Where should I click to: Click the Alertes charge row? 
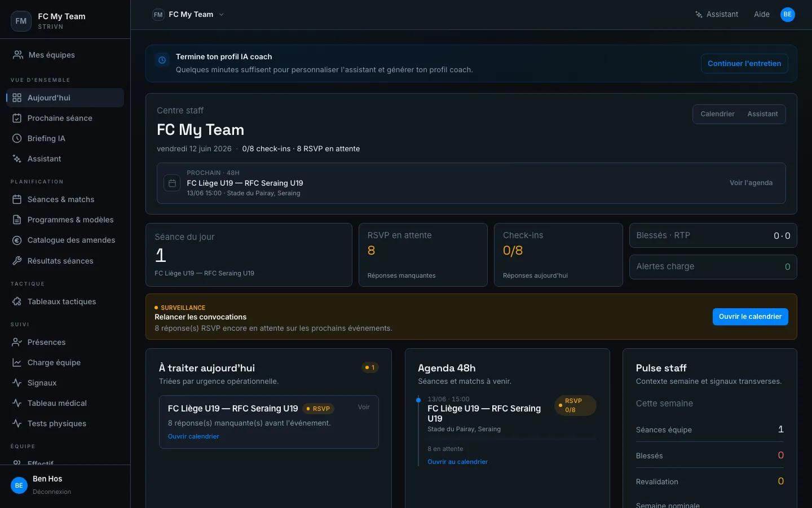[x=713, y=266]
